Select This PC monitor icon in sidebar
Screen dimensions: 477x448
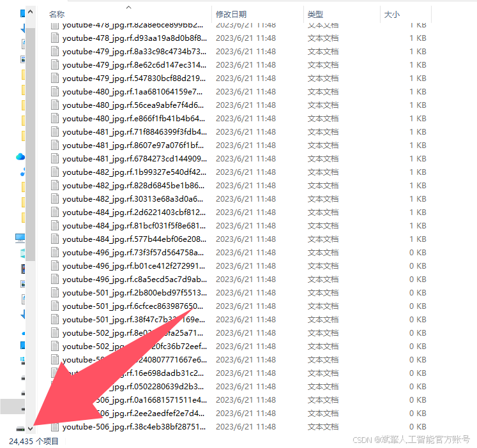pos(20,238)
